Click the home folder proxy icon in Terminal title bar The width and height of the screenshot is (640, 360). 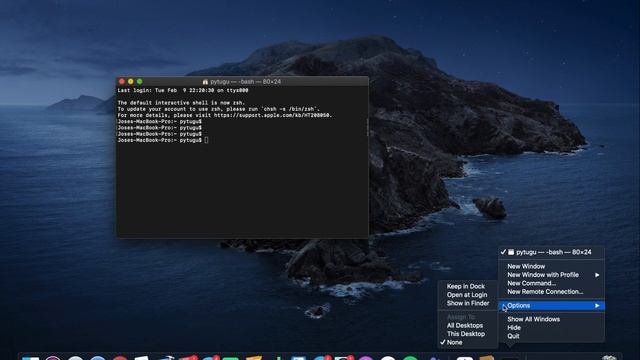click(x=205, y=82)
